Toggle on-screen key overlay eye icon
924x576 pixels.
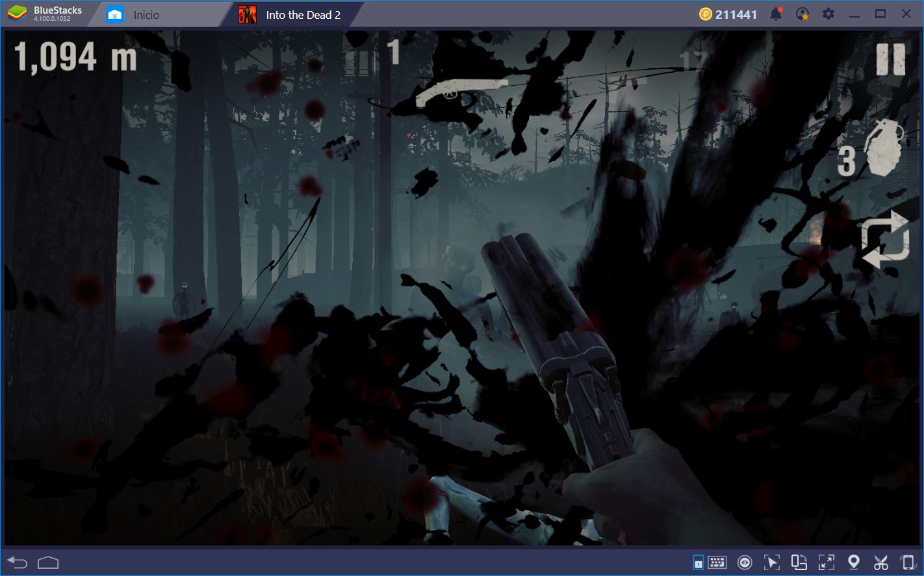[x=745, y=562]
